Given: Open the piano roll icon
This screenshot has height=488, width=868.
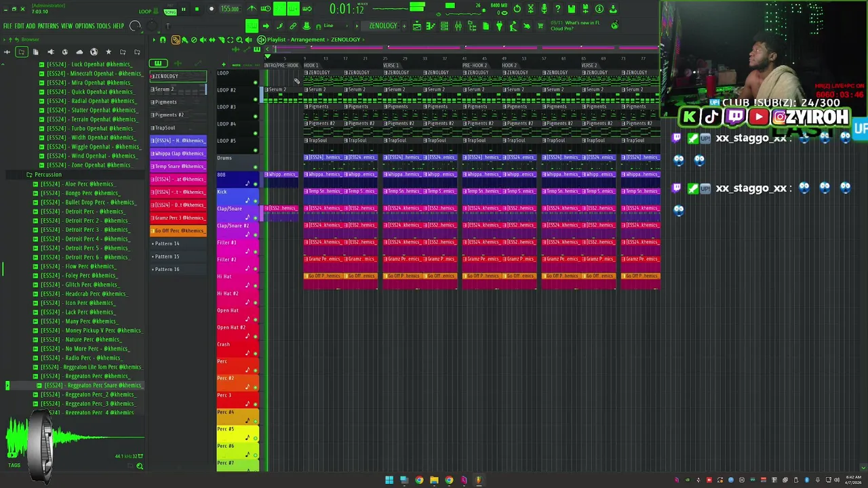Looking at the screenshot, I should (x=431, y=26).
